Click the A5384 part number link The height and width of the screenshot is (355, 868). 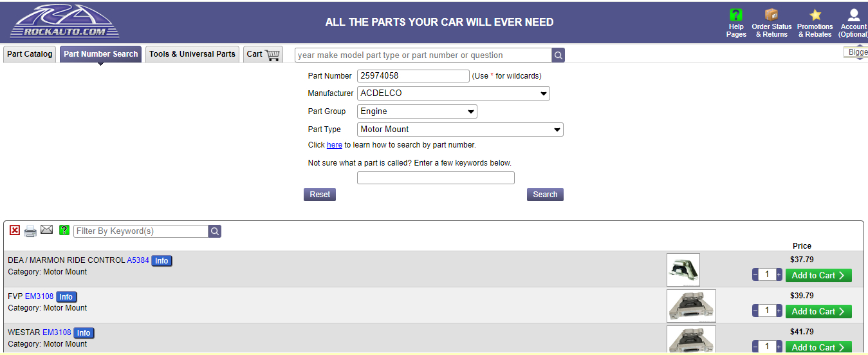(x=138, y=260)
